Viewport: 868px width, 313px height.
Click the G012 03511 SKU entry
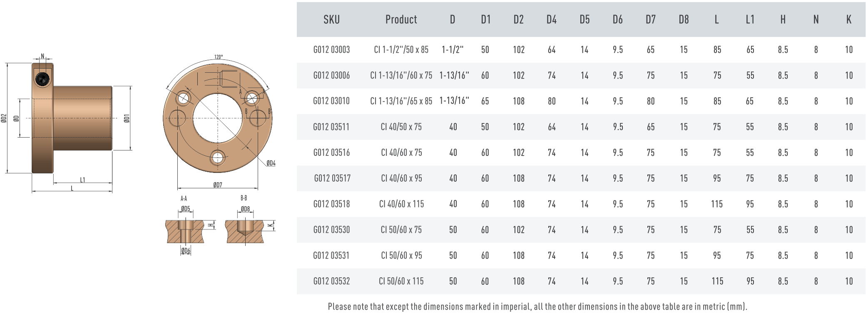coord(331,127)
